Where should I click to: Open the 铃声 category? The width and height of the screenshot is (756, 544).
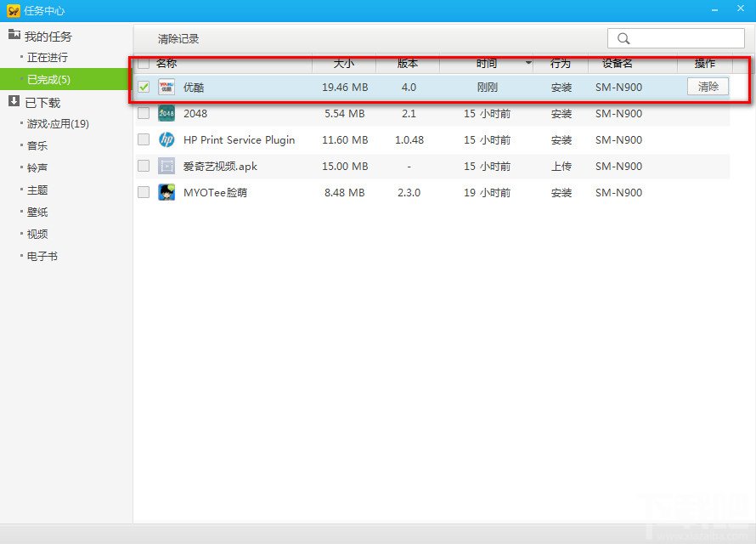[37, 167]
